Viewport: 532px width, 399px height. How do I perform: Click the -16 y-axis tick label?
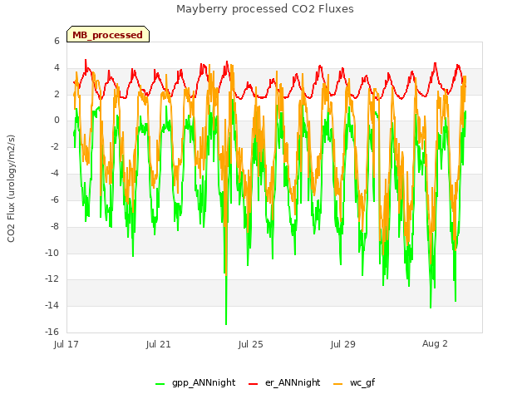52,332
